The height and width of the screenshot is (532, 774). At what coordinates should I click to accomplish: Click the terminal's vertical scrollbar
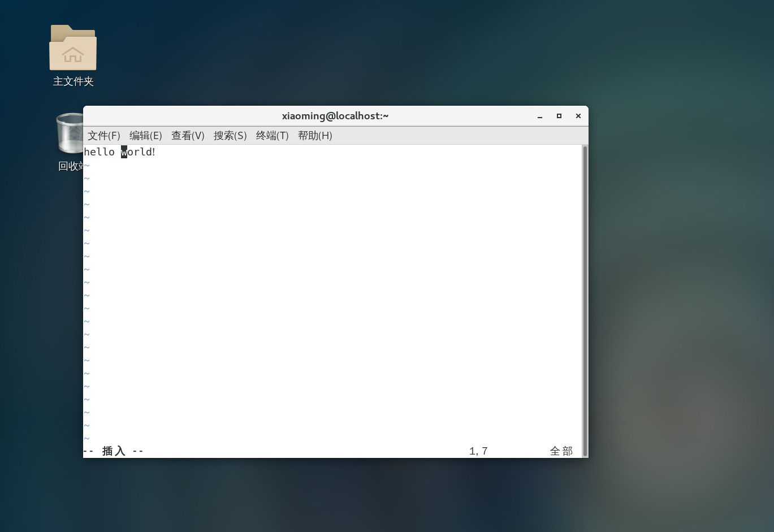click(585, 300)
